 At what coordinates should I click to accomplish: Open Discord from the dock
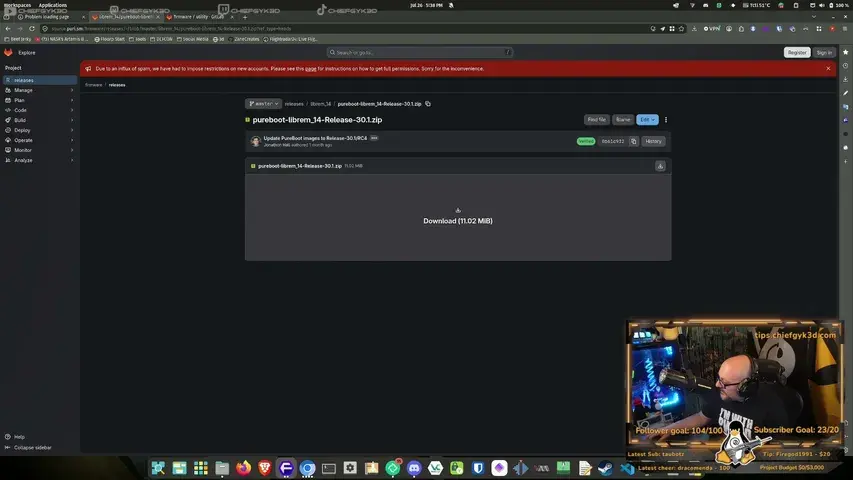tap(414, 467)
